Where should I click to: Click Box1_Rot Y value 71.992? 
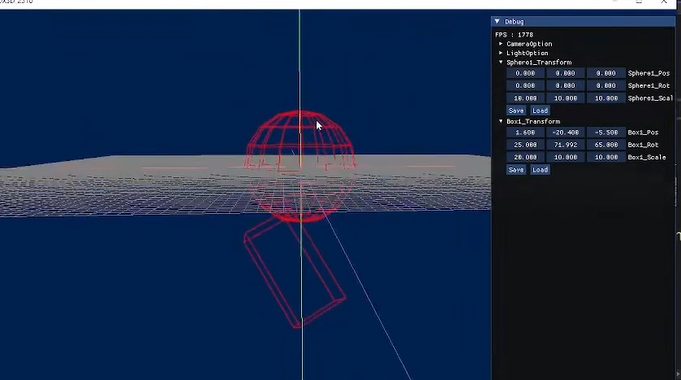coord(565,145)
